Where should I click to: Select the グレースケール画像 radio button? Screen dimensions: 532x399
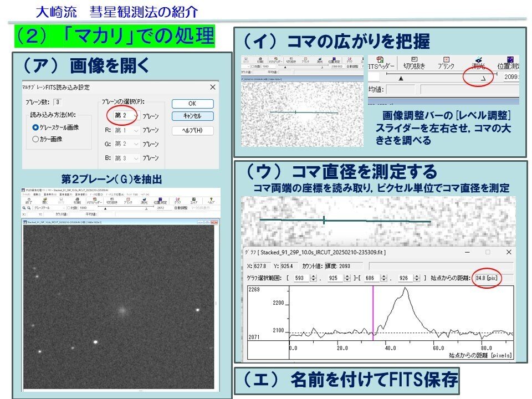tap(37, 127)
